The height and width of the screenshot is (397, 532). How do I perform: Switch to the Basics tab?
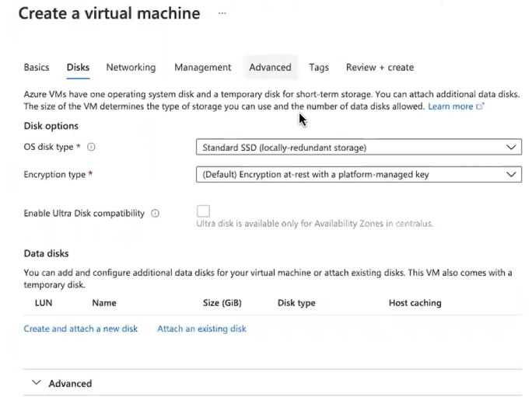point(37,68)
